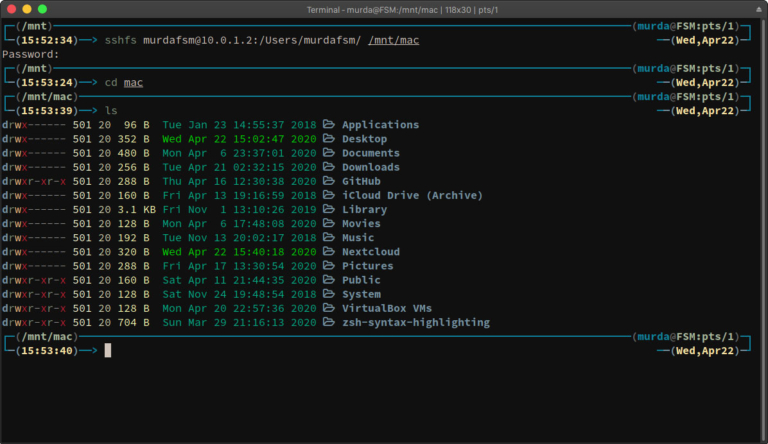Click the folder icon beside Desktop
Screen dimensions: 768x444
tap(329, 139)
